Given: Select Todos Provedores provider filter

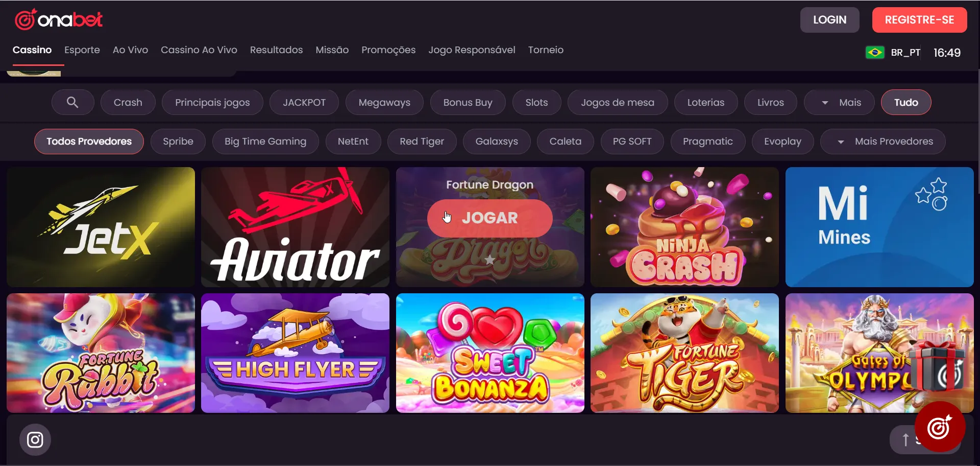Looking at the screenshot, I should tap(89, 142).
